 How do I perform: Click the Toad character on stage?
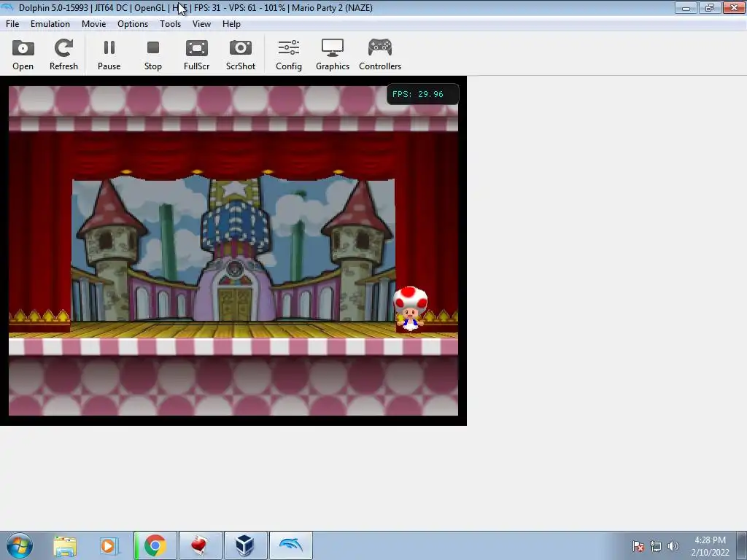click(410, 308)
